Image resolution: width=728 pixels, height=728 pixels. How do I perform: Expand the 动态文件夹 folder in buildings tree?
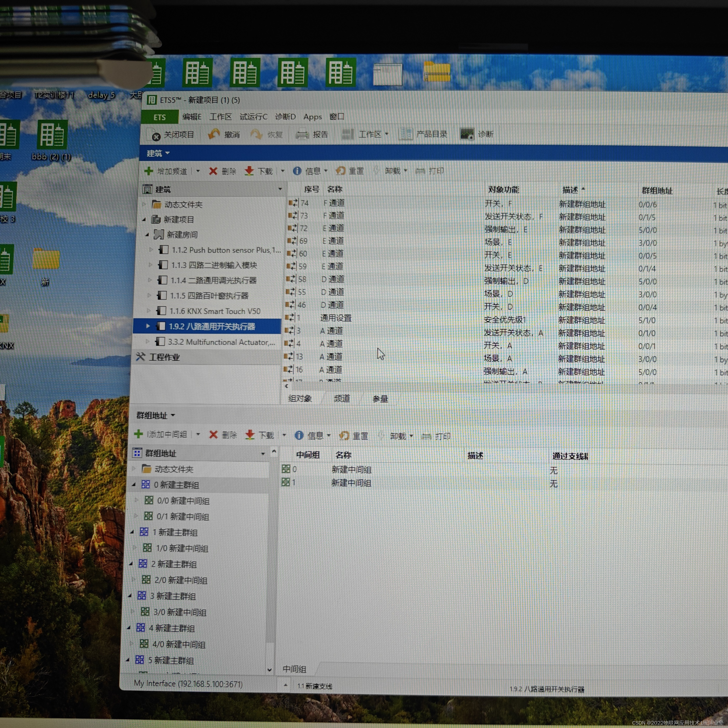pyautogui.click(x=144, y=204)
